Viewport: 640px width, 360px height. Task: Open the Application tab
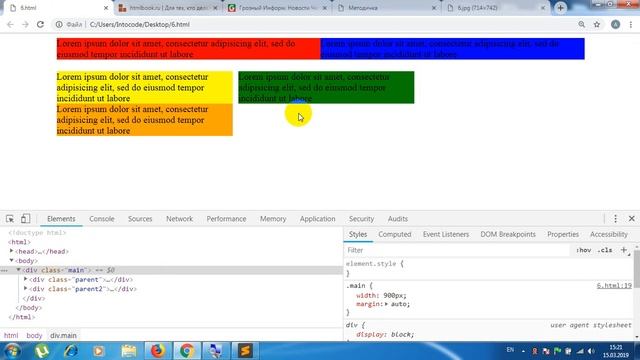click(x=318, y=219)
